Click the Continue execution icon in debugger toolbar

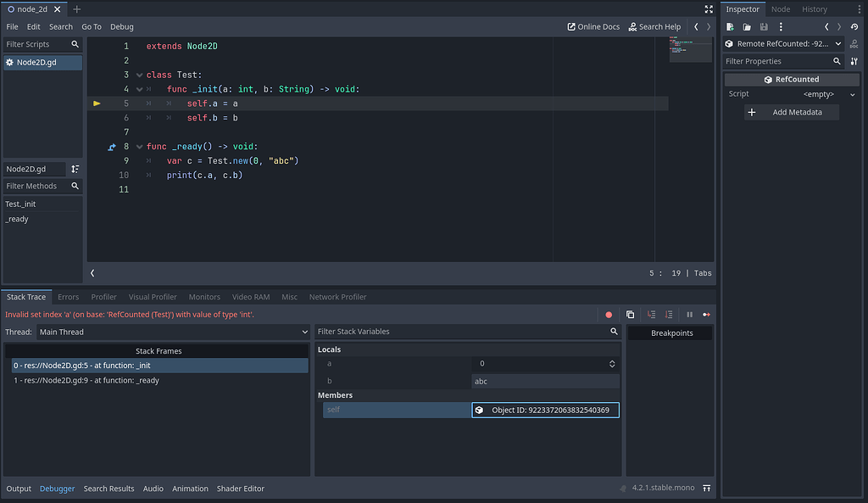[708, 314]
